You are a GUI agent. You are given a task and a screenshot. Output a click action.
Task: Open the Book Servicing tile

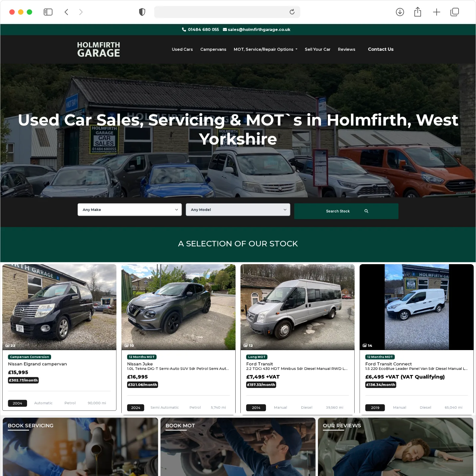click(x=80, y=447)
